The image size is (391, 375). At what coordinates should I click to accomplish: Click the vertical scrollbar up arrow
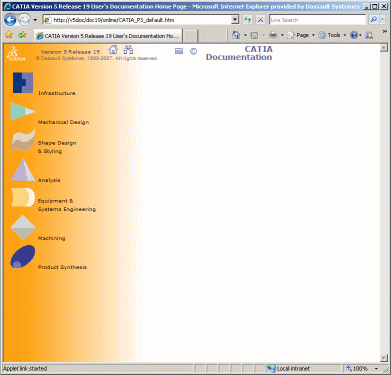point(384,48)
